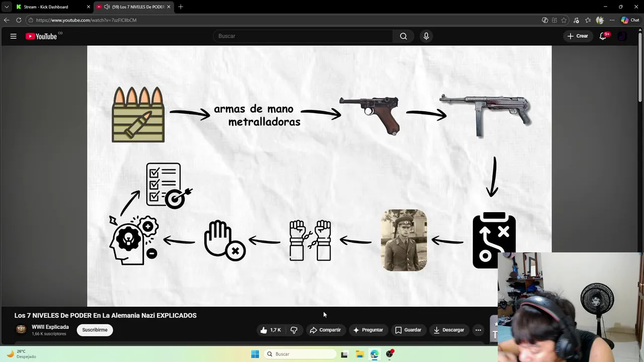This screenshot has height=362, width=644.
Task: Open File Explorer from the taskbar
Action: point(359,354)
